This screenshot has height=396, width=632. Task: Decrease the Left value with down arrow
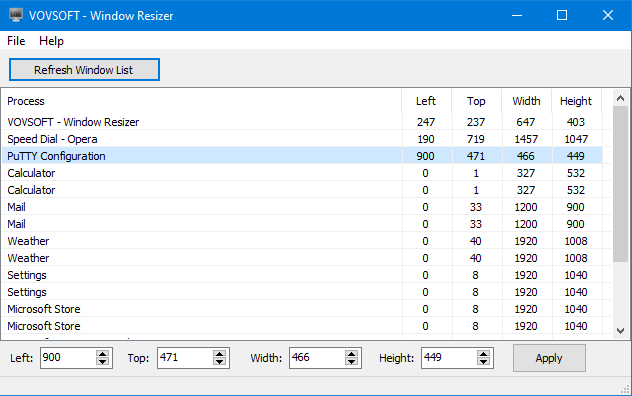click(x=102, y=362)
